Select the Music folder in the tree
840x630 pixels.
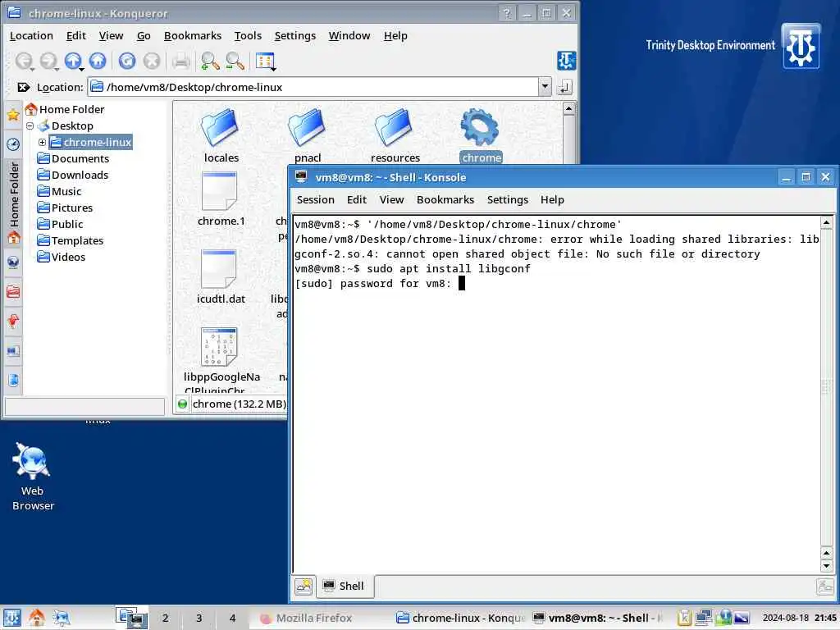coord(59,191)
